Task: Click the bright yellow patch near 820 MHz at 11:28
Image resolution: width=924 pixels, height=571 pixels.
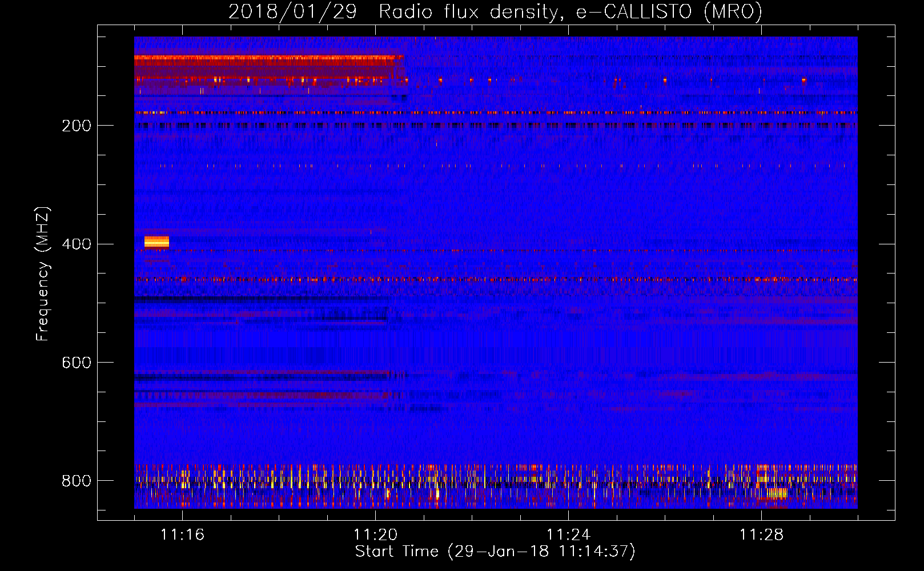Action: coord(777,492)
